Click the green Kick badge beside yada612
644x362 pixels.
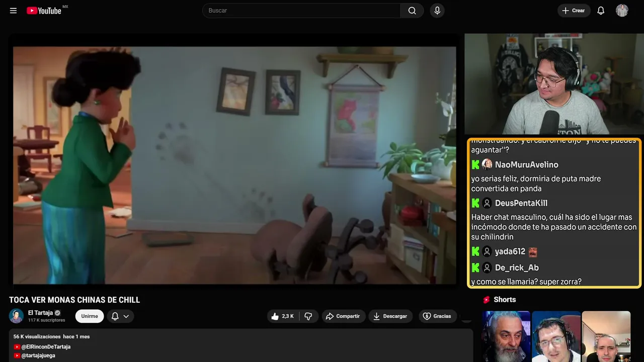[475, 251]
